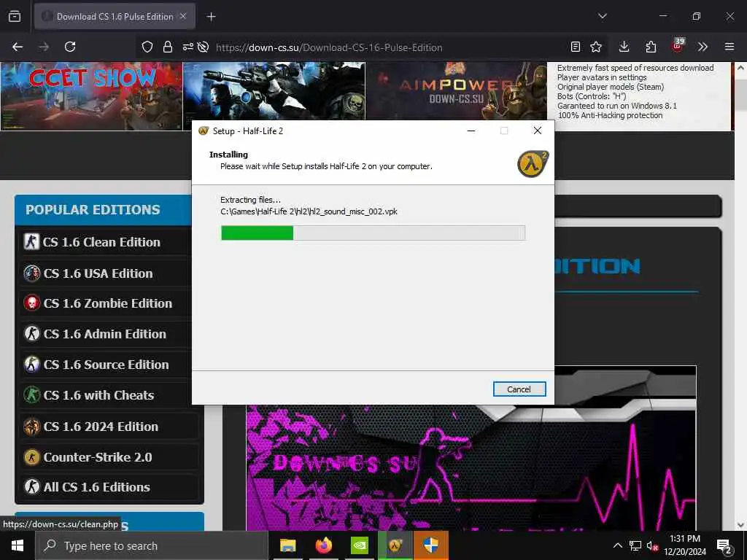The height and width of the screenshot is (560, 747).
Task: List all tabs dropdown arrow
Action: (x=603, y=16)
